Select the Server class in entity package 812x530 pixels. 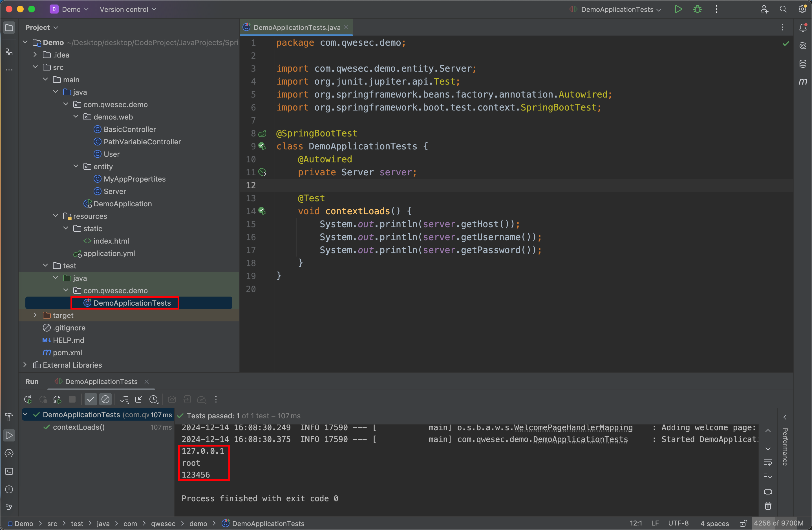point(115,191)
